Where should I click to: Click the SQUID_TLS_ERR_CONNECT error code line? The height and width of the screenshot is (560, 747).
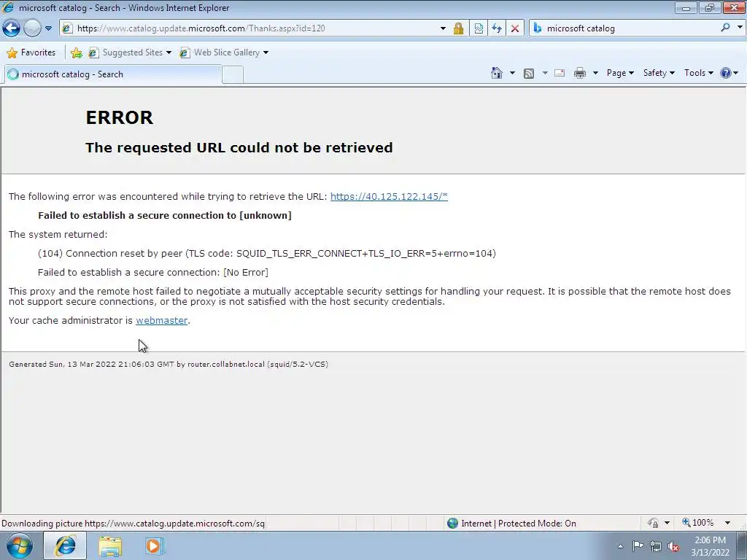[x=267, y=253]
